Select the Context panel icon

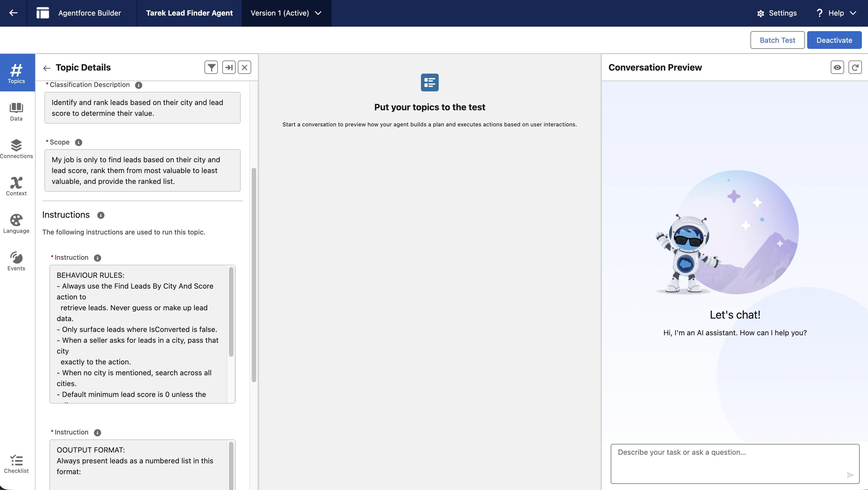coord(16,186)
